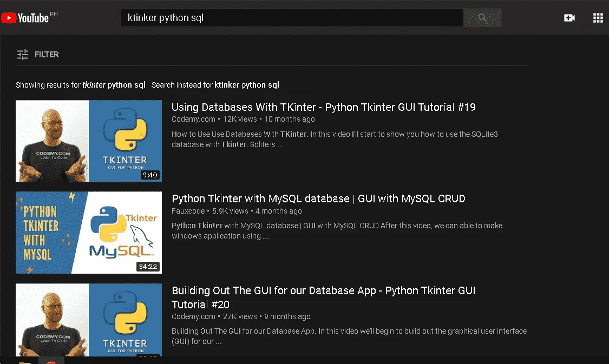Click the 9:40 duration badge
This screenshot has width=609, height=364.
tap(150, 175)
